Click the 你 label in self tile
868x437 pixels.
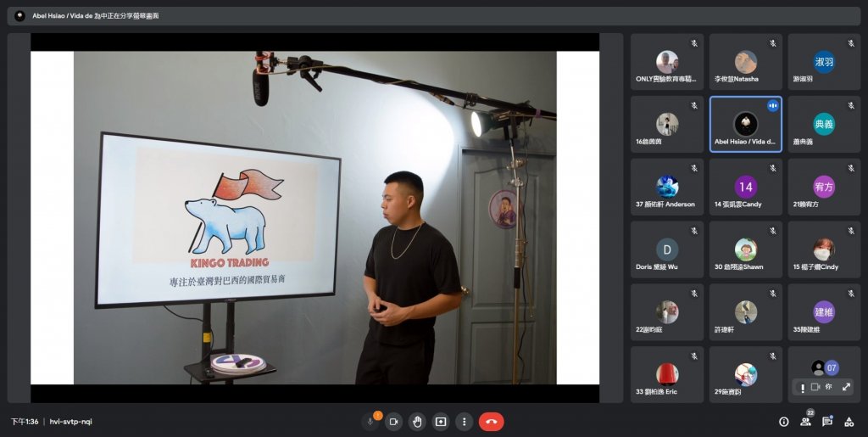pyautogui.click(x=829, y=387)
